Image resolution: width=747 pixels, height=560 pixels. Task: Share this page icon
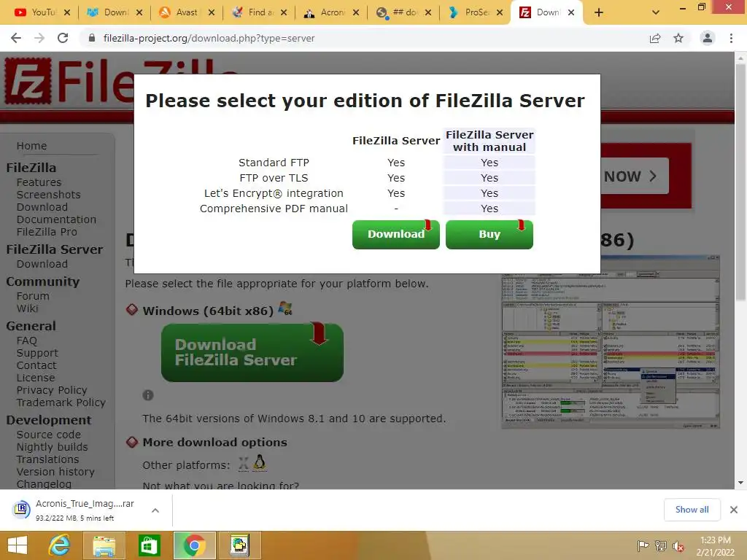(x=655, y=38)
